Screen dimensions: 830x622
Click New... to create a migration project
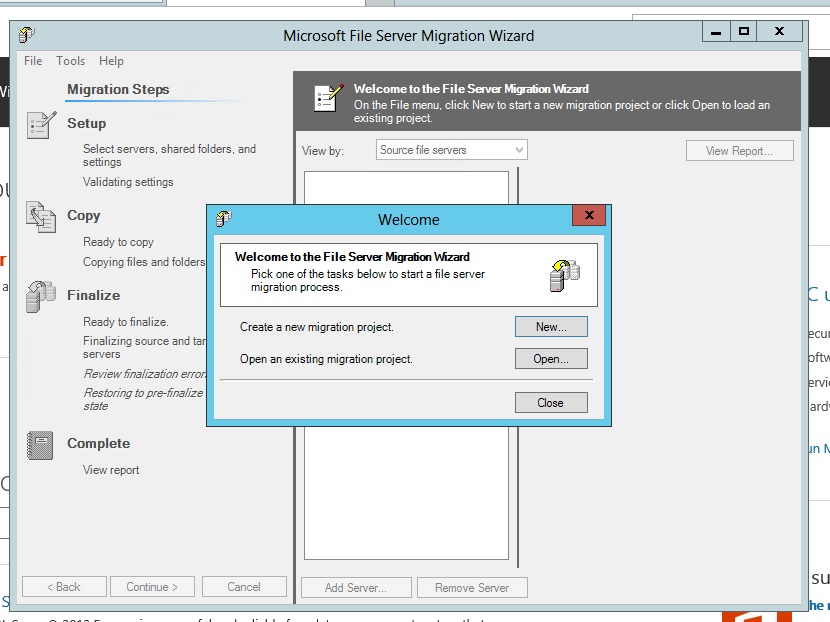coord(551,327)
